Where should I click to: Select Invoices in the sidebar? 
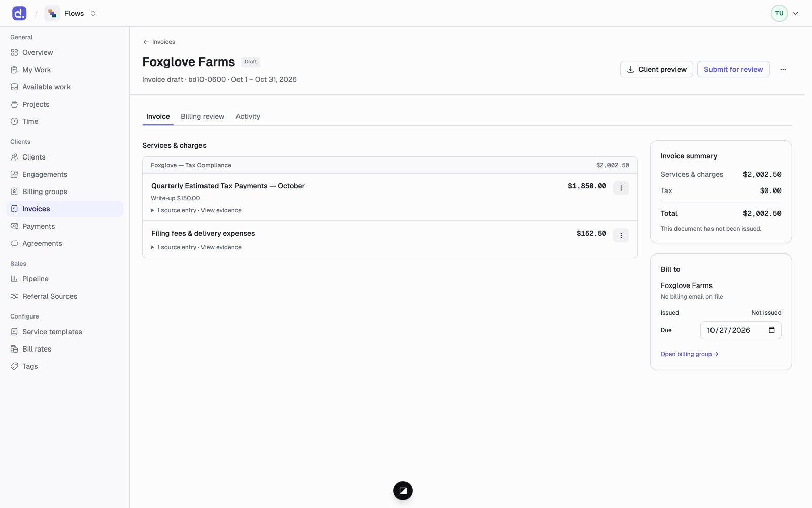tap(64, 209)
